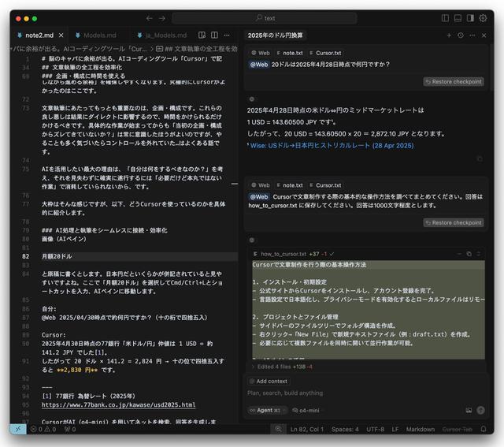Open settings via the gear icon
Screen dimensions: 504x447
pyautogui.click(x=483, y=18)
